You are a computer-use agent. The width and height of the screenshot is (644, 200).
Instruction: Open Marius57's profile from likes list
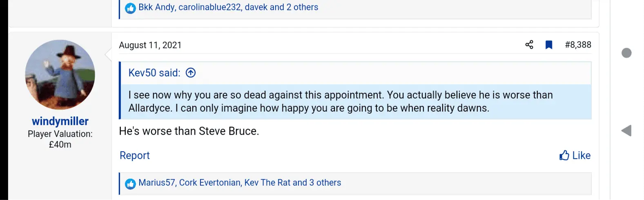point(156,183)
